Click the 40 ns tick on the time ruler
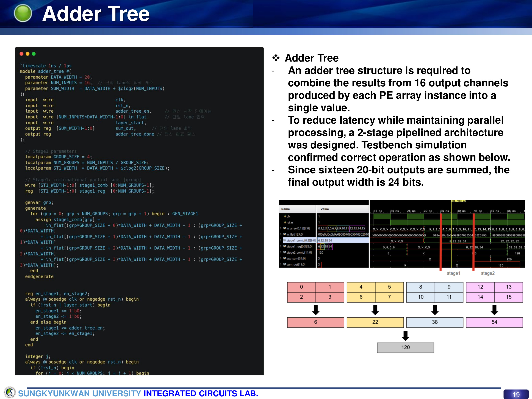The height and width of the screenshot is (399, 532). [x=461, y=211]
